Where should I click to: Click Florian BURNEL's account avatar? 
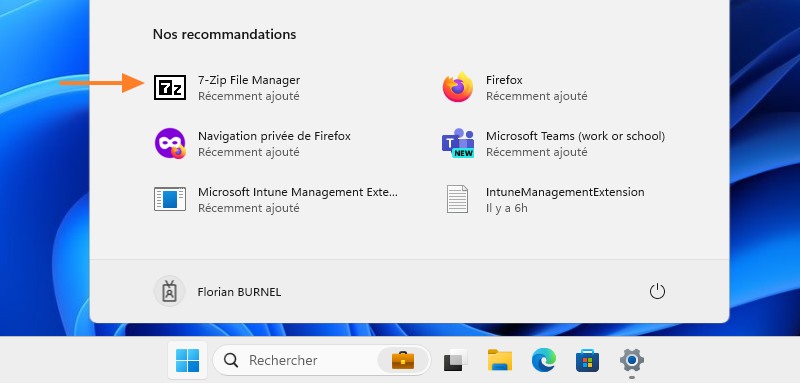pyautogui.click(x=169, y=292)
